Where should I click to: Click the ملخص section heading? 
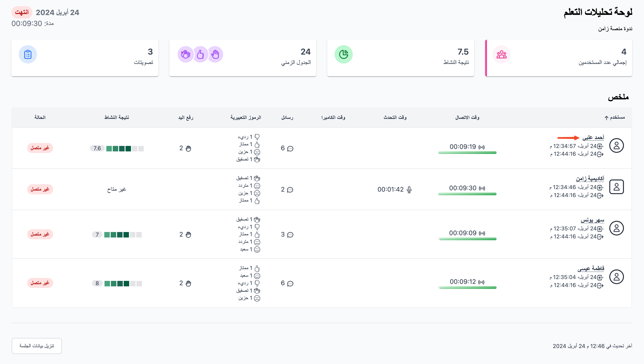point(618,97)
